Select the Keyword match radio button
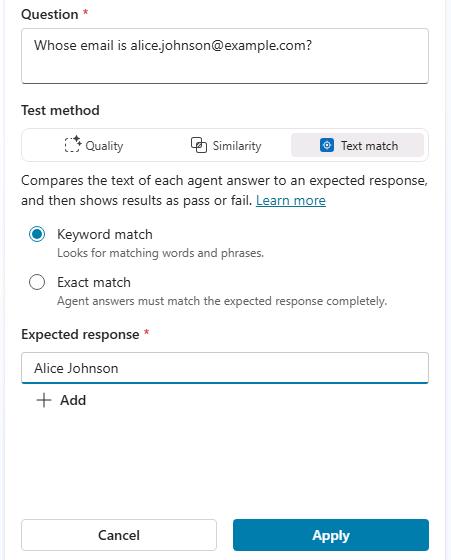The width and height of the screenshot is (451, 560). click(x=37, y=234)
